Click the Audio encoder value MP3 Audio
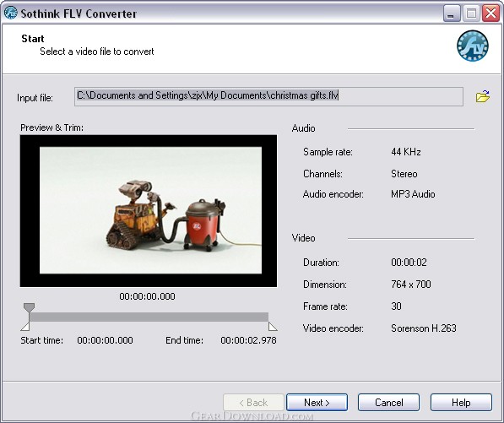Image resolution: width=504 pixels, height=423 pixels. click(413, 194)
